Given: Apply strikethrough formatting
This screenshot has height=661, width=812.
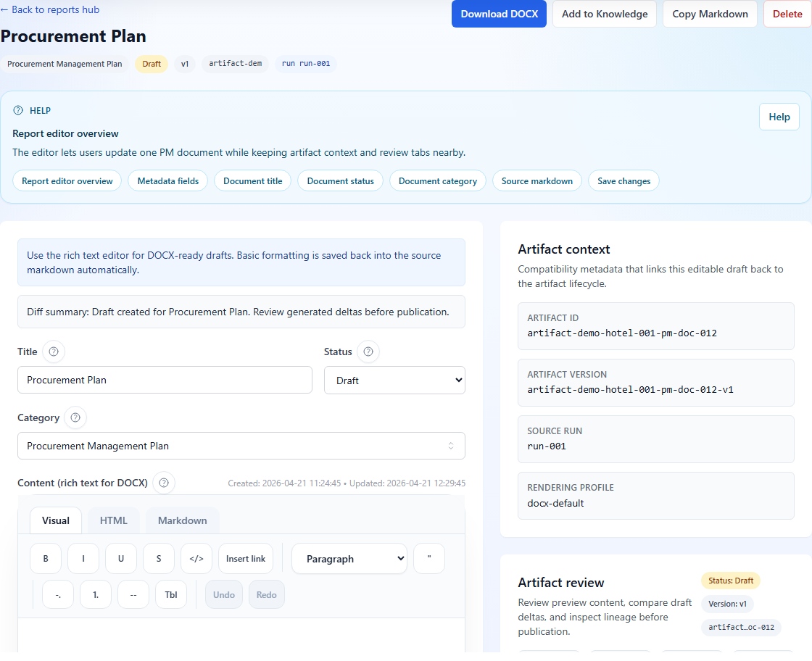Looking at the screenshot, I should pos(158,558).
